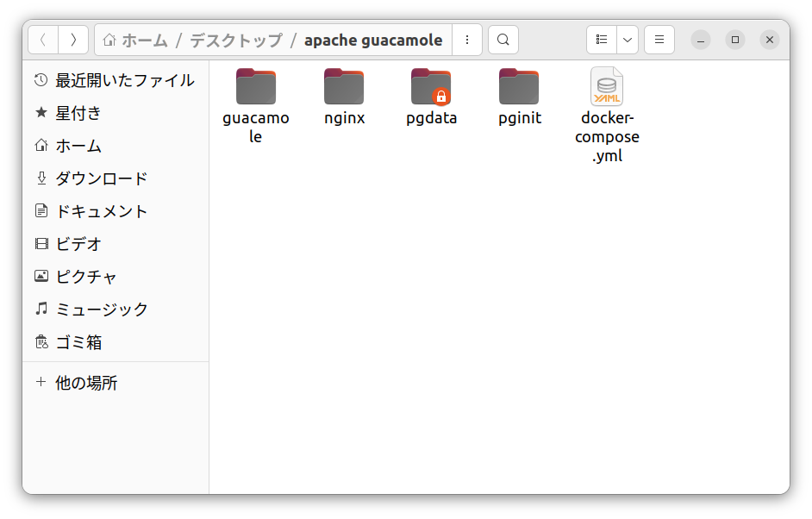Maximize the file manager window
Viewport: 812px width, 519px height.
click(734, 40)
